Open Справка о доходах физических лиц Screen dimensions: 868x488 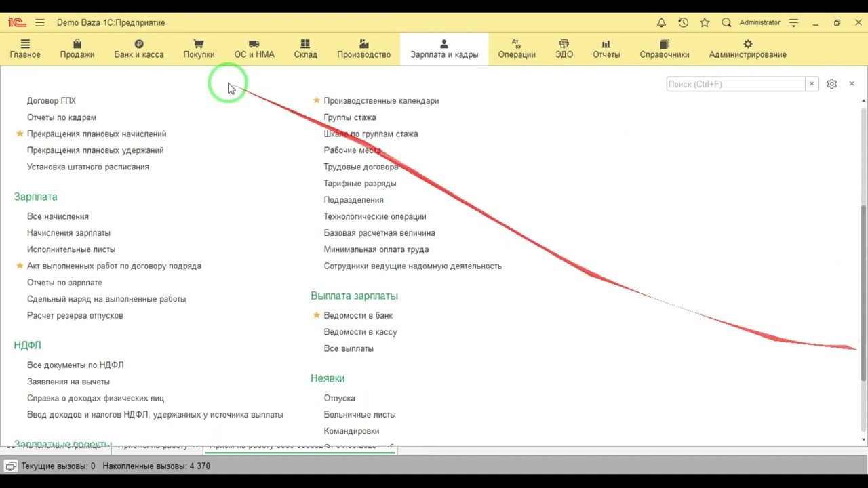point(96,399)
